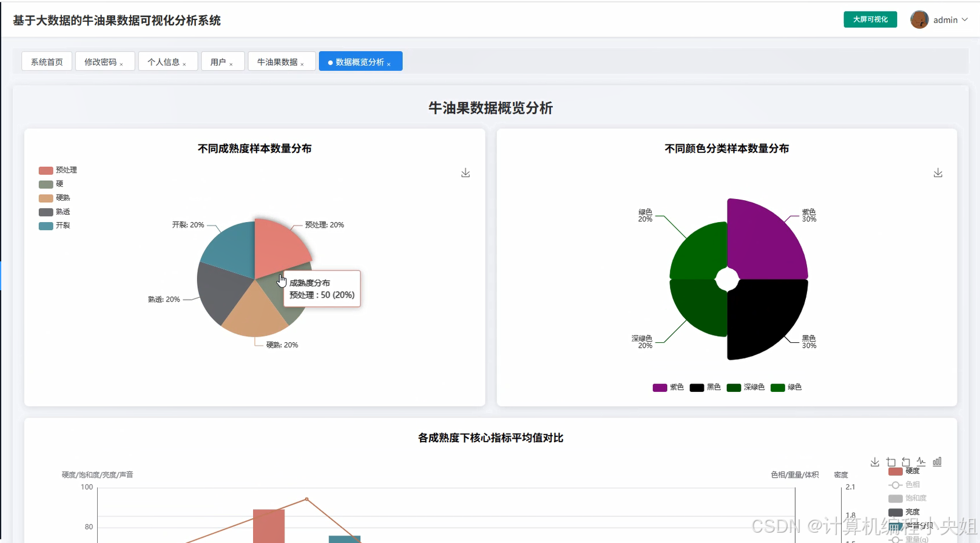Close the 数据概览分析 tab
The image size is (980, 543).
point(389,64)
